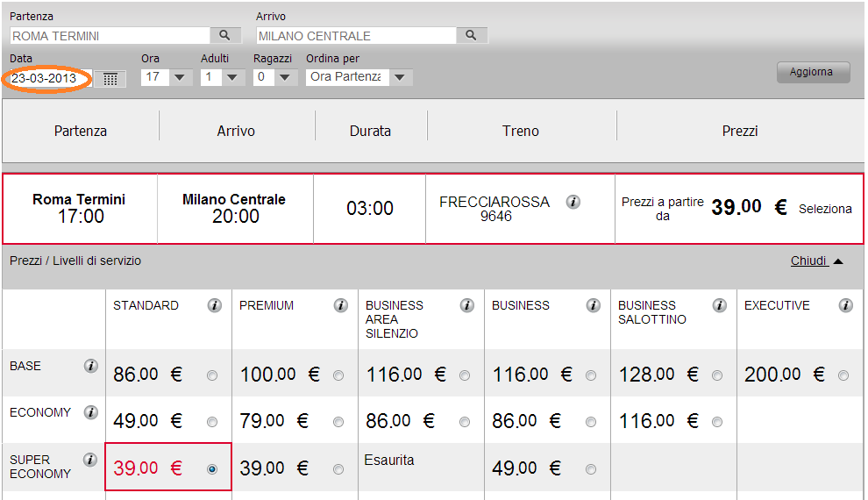This screenshot has height=500, width=868.
Task: Show info for the EXECUTIVE service level
Action: (x=845, y=305)
